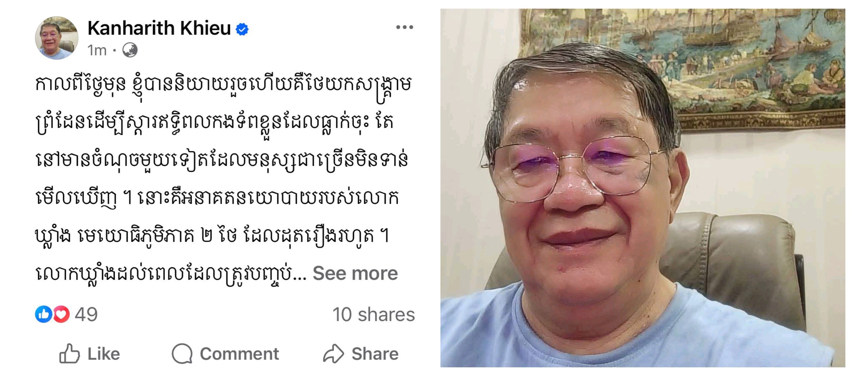Click the blue thumbs-up reaction icon
Image resolution: width=868 pixels, height=390 pixels.
(x=44, y=314)
